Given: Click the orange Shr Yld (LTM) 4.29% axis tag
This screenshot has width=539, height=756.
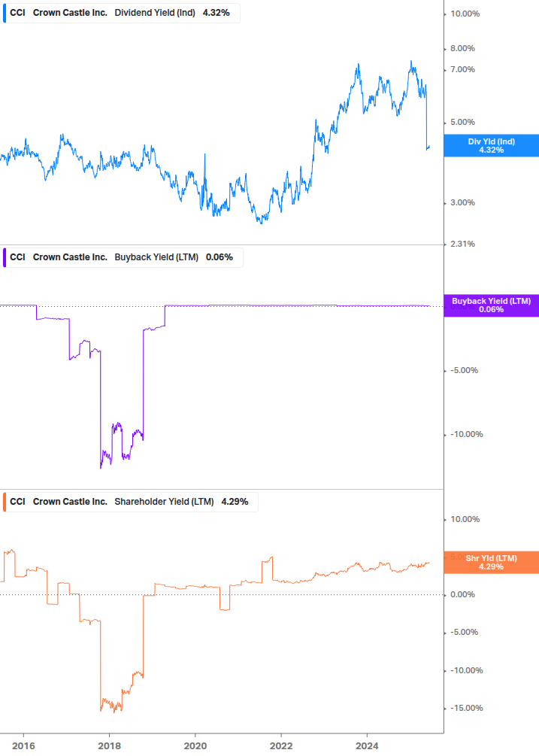Looking at the screenshot, I should (x=492, y=562).
